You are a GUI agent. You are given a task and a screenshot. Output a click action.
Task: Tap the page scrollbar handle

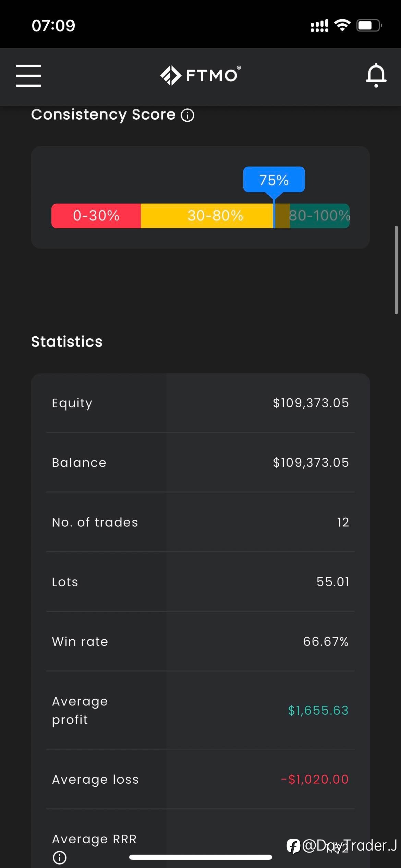tap(396, 270)
